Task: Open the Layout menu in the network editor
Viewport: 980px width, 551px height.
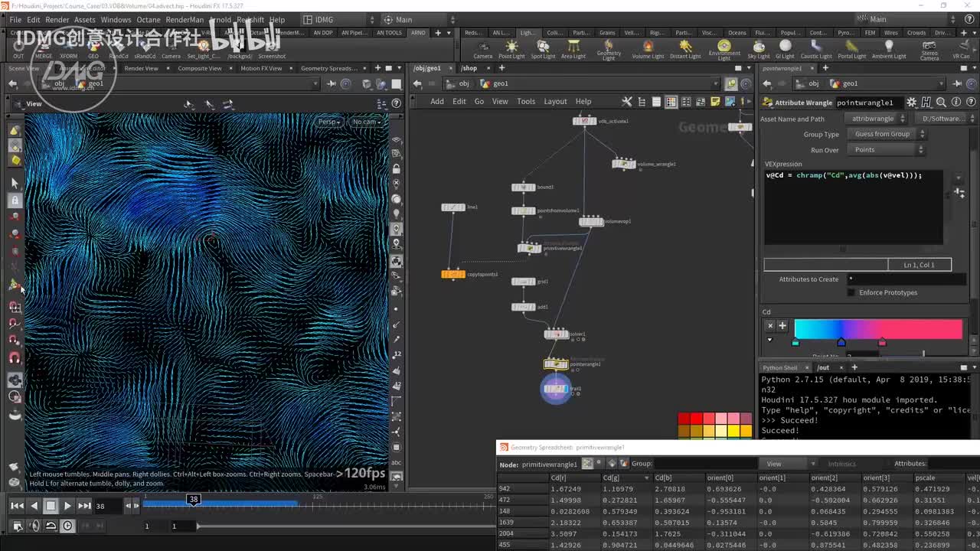Action: [x=555, y=101]
